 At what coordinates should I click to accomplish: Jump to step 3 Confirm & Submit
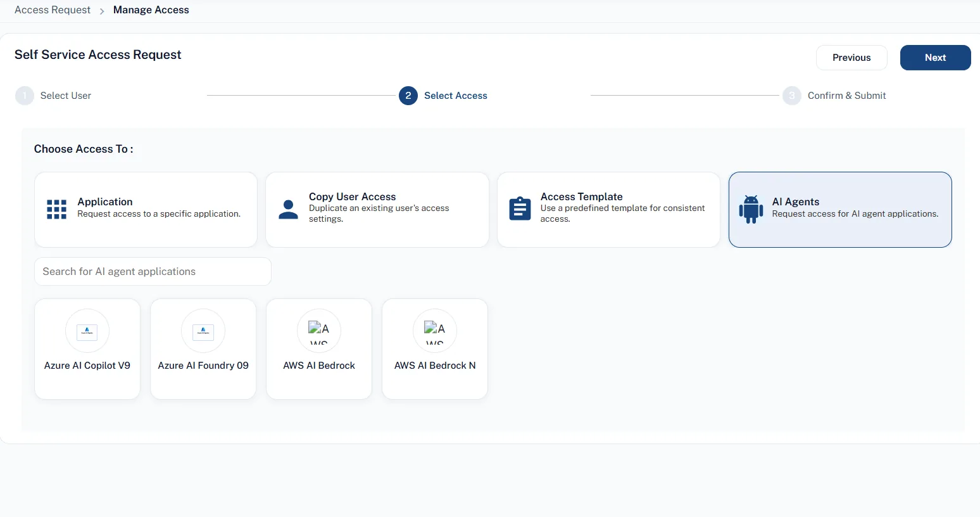[834, 96]
